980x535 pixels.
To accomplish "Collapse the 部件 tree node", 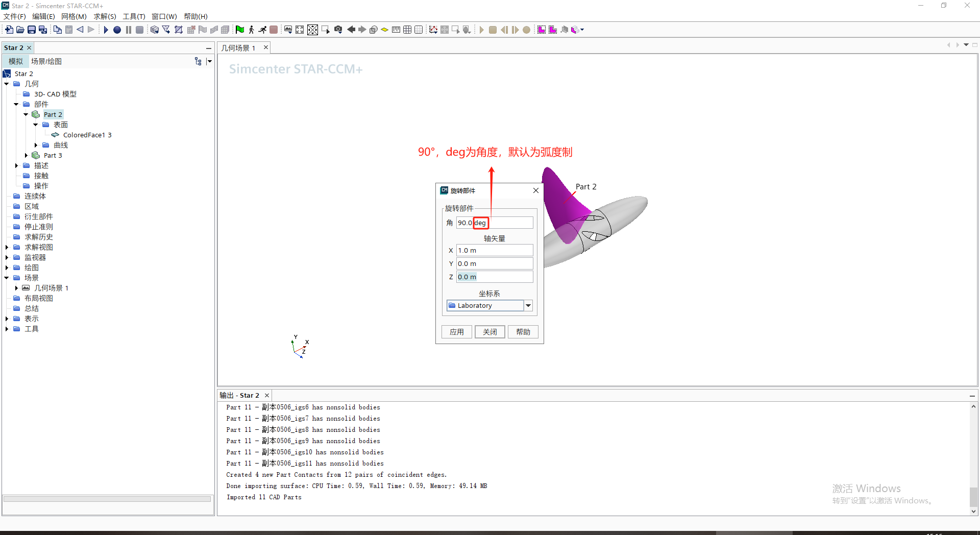I will click(16, 104).
